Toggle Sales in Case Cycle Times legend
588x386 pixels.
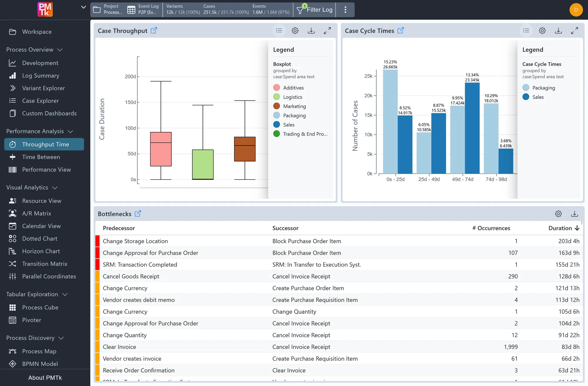click(533, 97)
